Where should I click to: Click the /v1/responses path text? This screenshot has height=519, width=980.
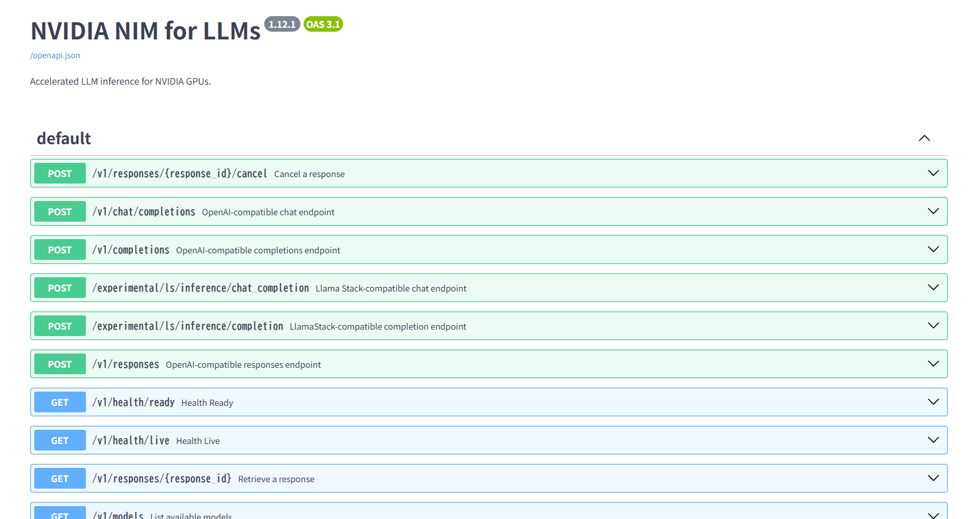125,364
